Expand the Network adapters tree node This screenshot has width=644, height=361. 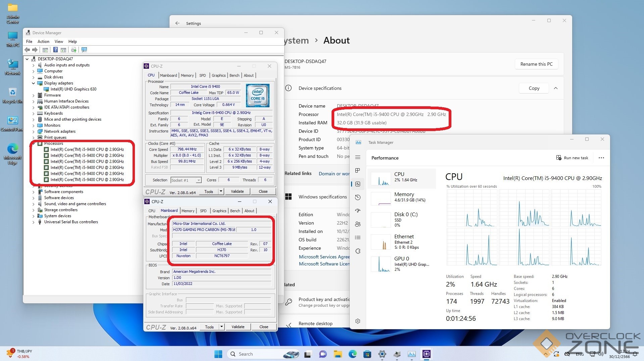point(34,131)
